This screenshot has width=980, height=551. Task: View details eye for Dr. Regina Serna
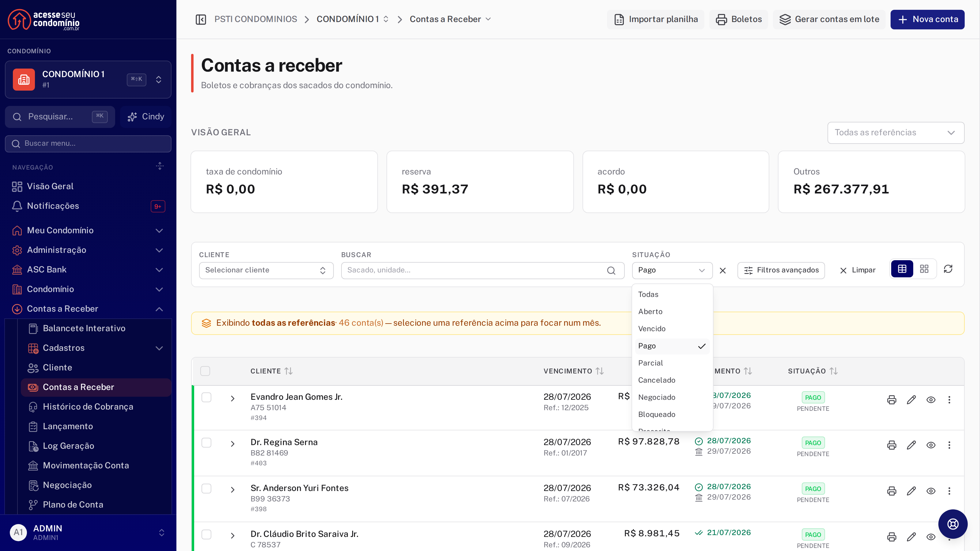coord(931,445)
